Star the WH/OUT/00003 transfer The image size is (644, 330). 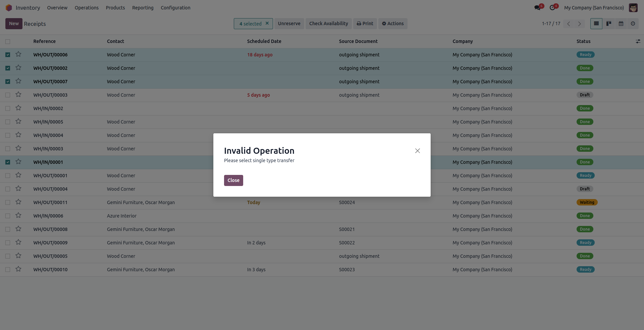18,95
